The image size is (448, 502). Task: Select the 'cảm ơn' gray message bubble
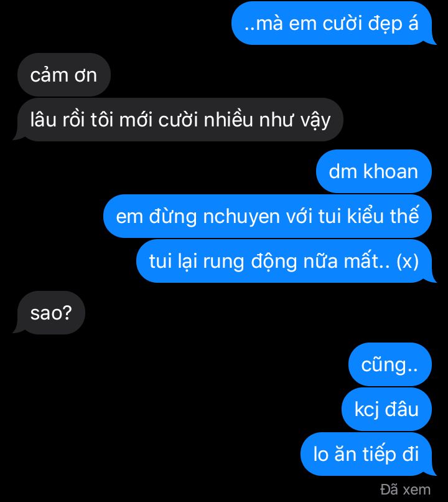click(x=64, y=75)
